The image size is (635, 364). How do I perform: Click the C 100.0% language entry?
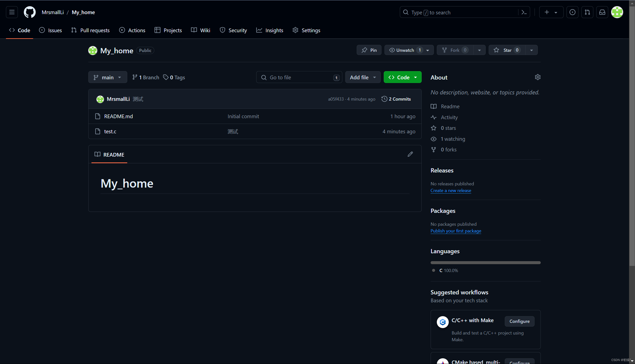pyautogui.click(x=445, y=271)
